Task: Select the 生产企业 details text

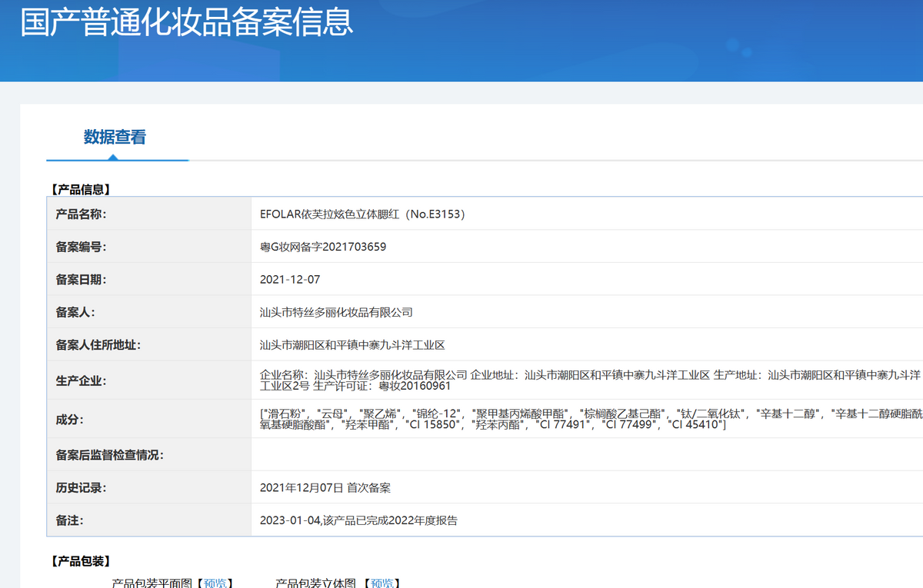Action: [x=591, y=380]
